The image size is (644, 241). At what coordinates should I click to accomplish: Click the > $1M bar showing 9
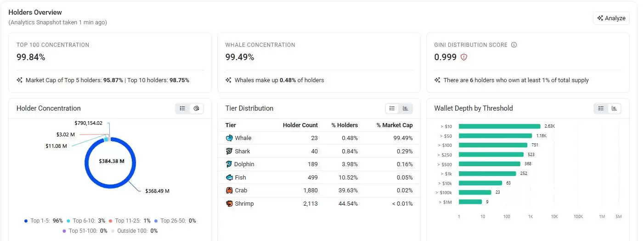click(470, 202)
